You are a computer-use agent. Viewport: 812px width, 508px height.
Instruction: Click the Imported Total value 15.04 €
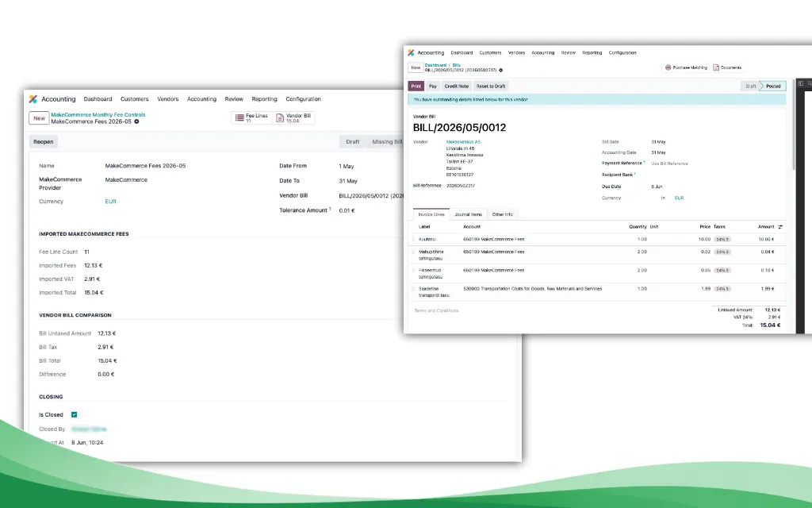(94, 292)
